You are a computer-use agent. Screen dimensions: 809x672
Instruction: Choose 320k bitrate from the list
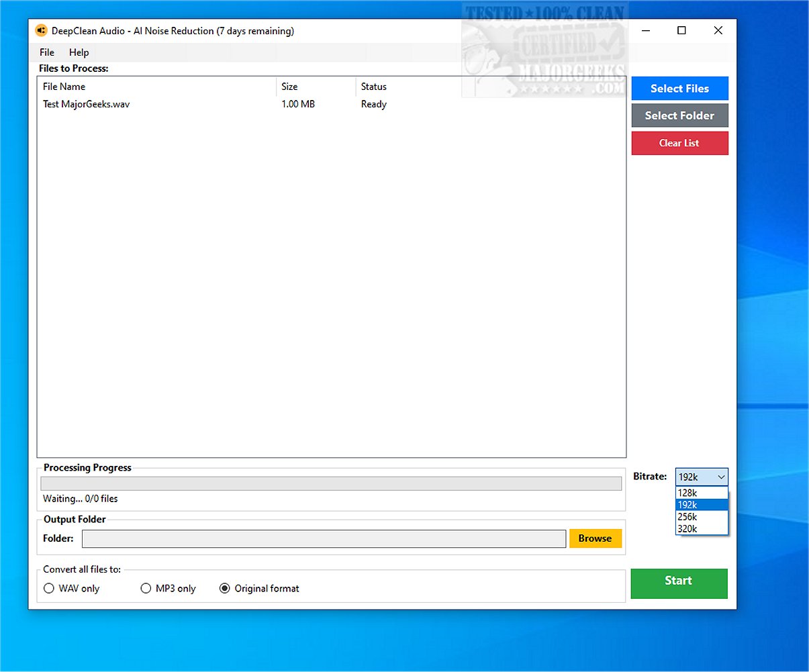point(702,529)
